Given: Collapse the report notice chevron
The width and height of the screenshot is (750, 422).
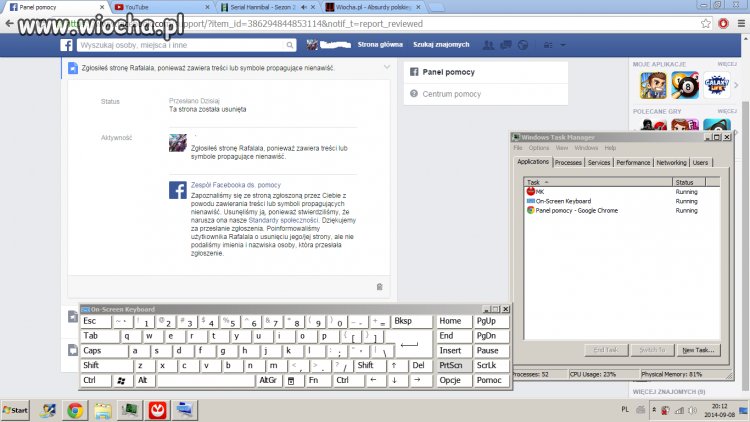Looking at the screenshot, I should pos(387,67).
